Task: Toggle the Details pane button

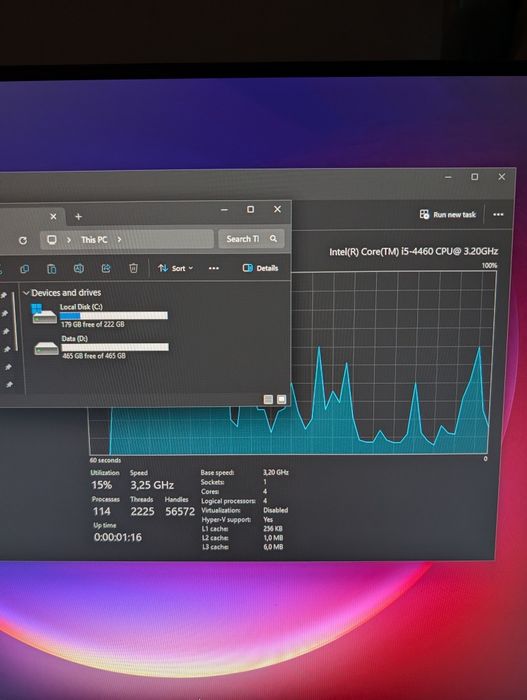Action: click(x=260, y=268)
